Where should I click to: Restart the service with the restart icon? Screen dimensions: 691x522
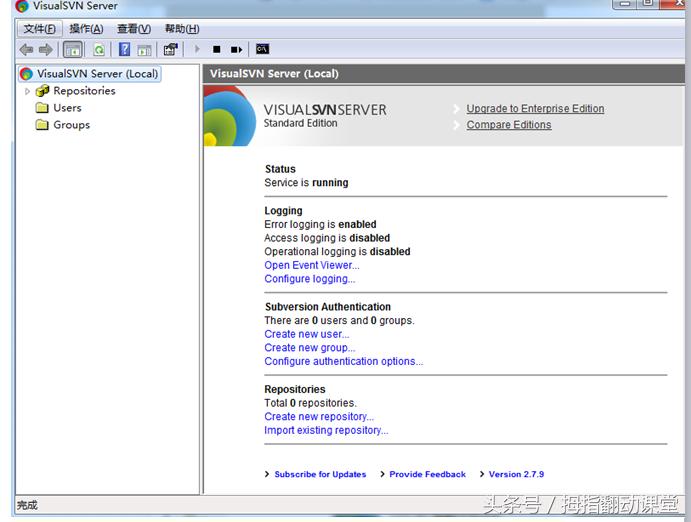[236, 49]
